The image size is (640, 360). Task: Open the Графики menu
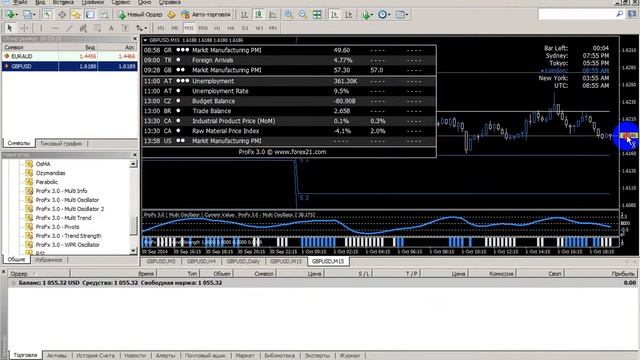pos(93,2)
